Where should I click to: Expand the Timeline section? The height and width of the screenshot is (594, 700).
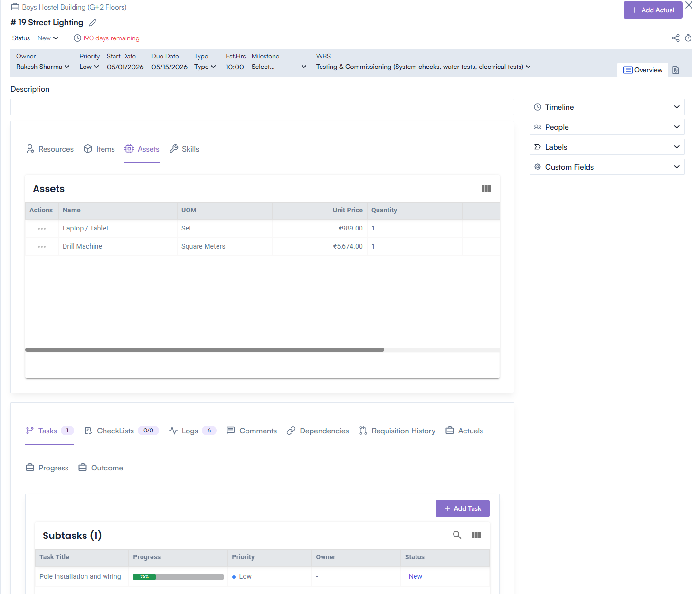(x=606, y=107)
